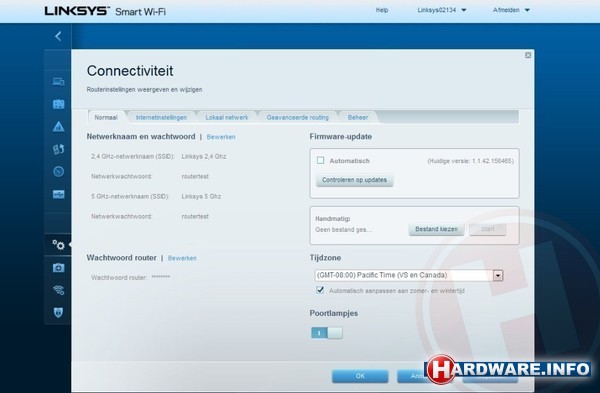Open Wireless settings Wi-Fi icon
Screen dimensions: 600x393
coord(59,290)
